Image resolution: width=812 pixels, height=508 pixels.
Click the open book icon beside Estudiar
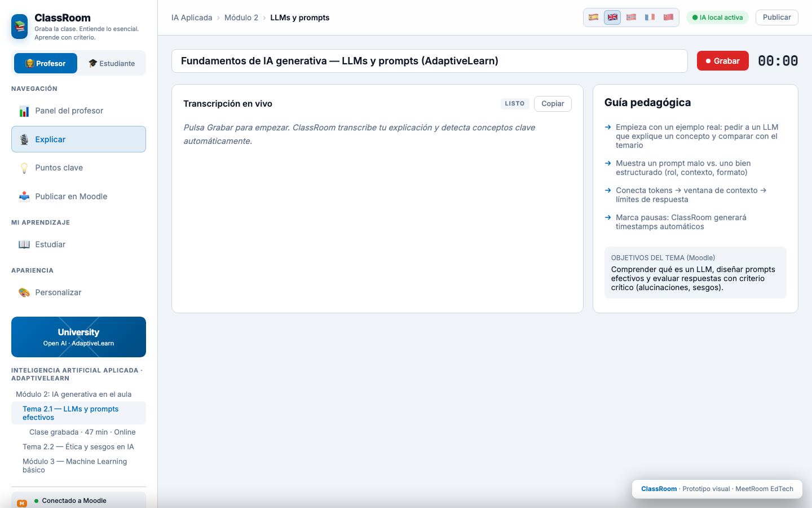[x=24, y=244]
